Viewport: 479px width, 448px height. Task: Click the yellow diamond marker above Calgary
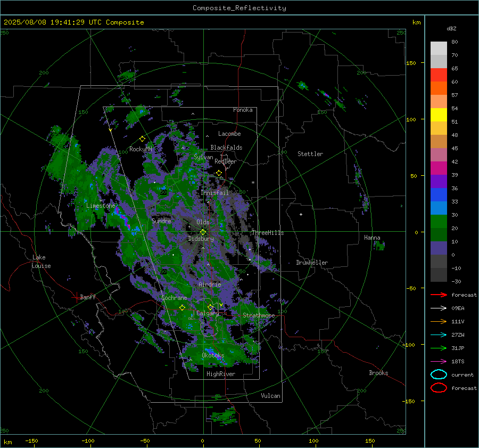(x=210, y=307)
